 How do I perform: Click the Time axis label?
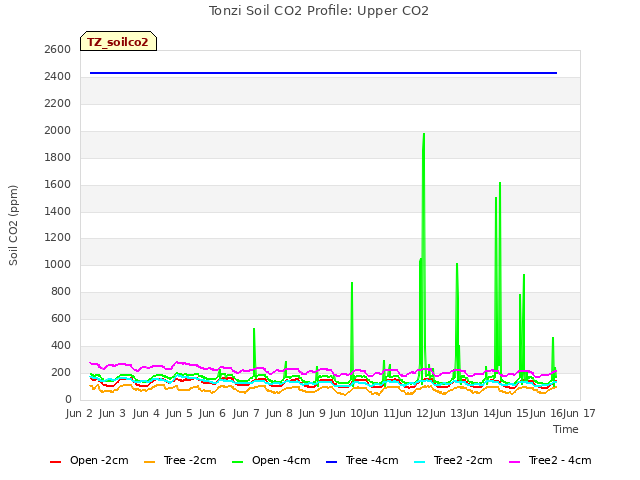coord(566,429)
